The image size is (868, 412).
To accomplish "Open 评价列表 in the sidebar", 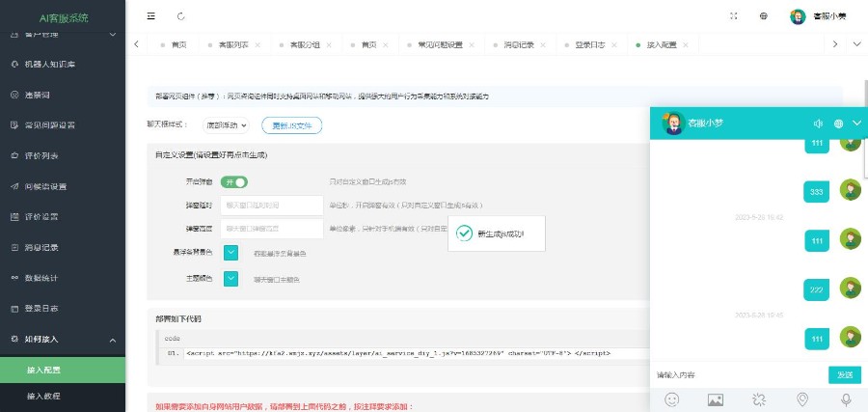I will (63, 155).
